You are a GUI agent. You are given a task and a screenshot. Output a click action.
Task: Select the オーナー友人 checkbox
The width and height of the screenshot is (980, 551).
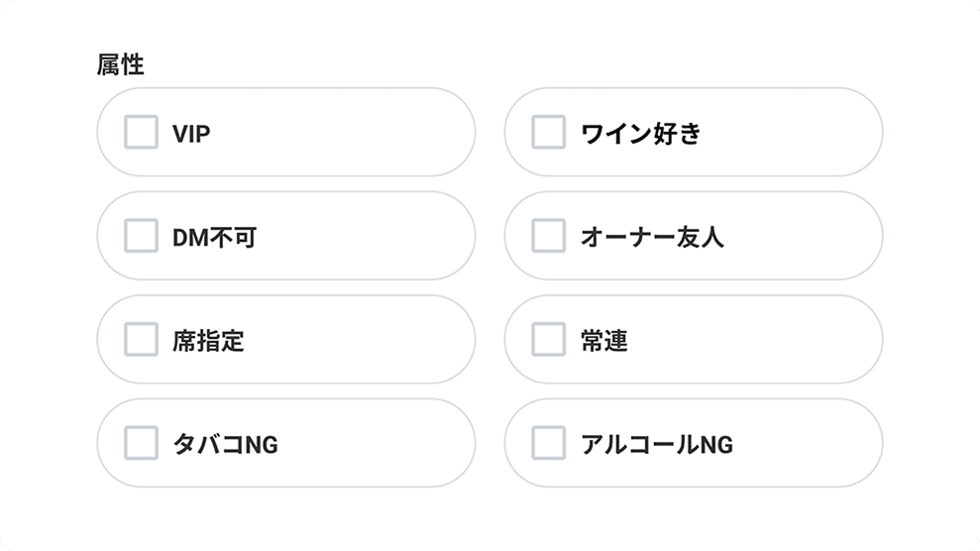pyautogui.click(x=549, y=236)
